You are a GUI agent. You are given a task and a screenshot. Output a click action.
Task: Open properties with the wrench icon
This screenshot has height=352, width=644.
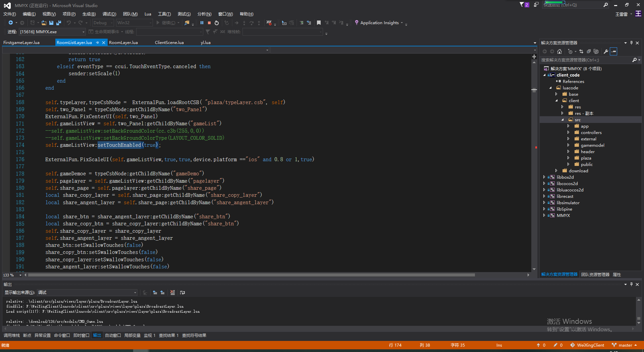(x=606, y=51)
